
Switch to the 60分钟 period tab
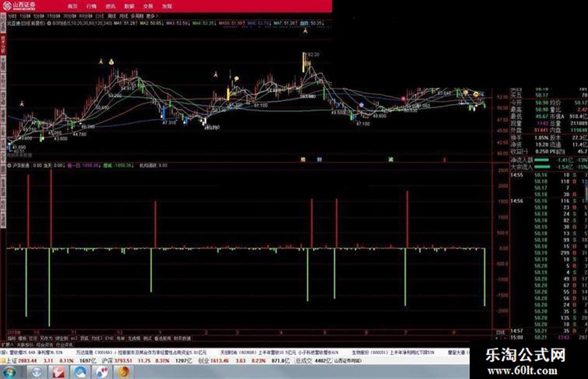coord(86,16)
